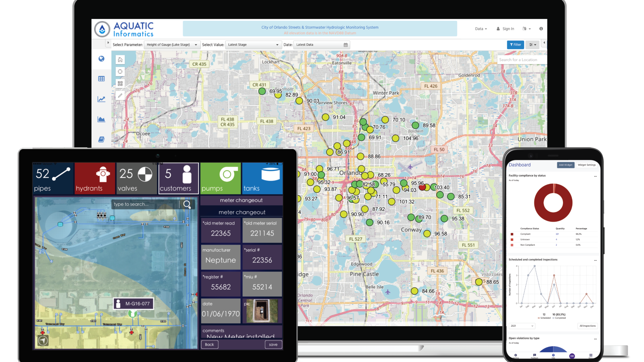Click the basemap gallery grid icon
The width and height of the screenshot is (644, 362).
coord(120,83)
